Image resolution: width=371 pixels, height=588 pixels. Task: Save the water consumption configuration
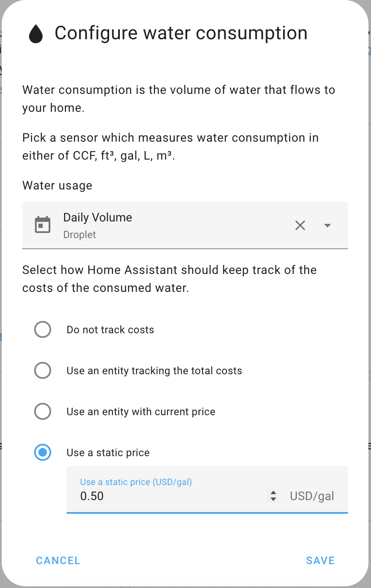click(x=320, y=560)
